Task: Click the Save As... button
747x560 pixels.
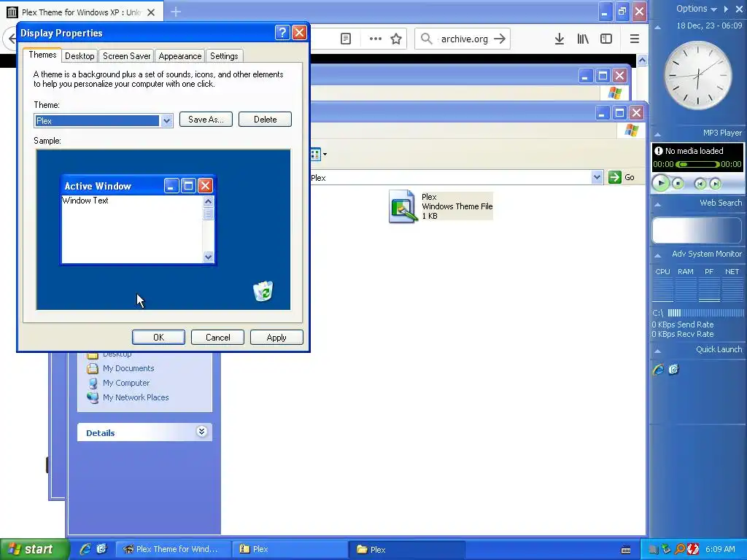Action: [x=206, y=120]
